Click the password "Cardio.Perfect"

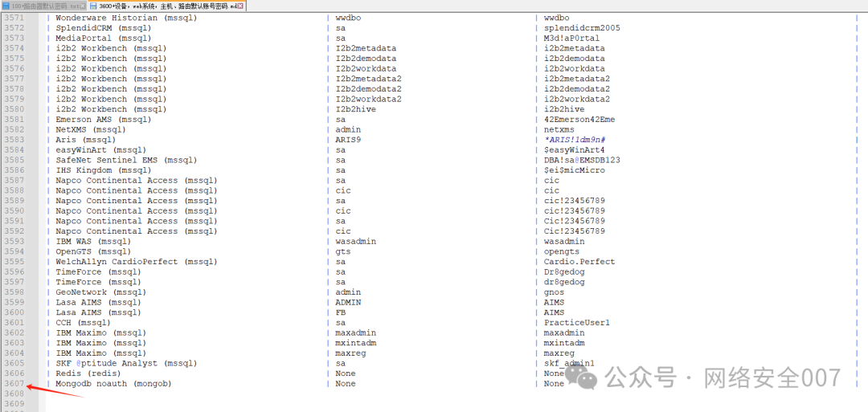coord(579,262)
